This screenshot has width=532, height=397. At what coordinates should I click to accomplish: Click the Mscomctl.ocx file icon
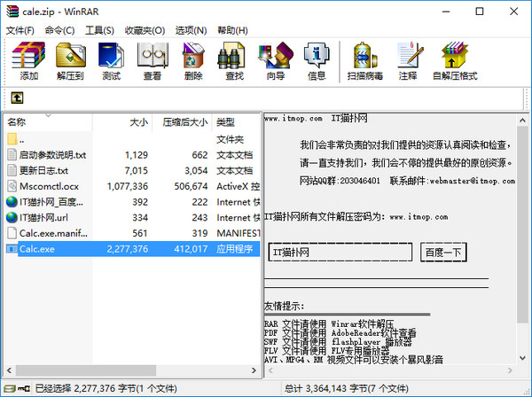(x=12, y=186)
